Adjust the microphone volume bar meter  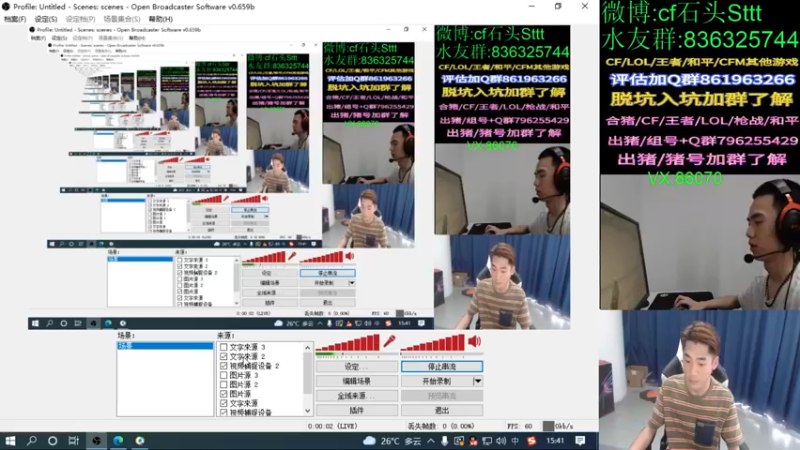point(349,344)
